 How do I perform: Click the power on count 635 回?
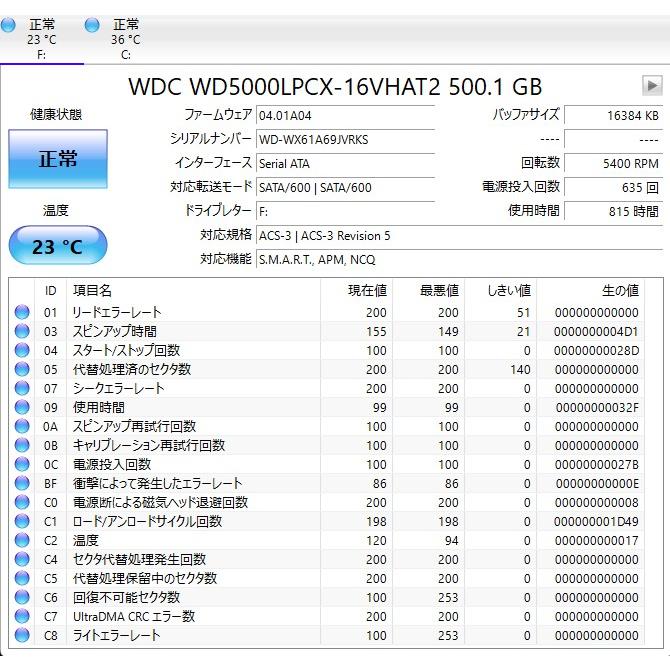coord(614,187)
